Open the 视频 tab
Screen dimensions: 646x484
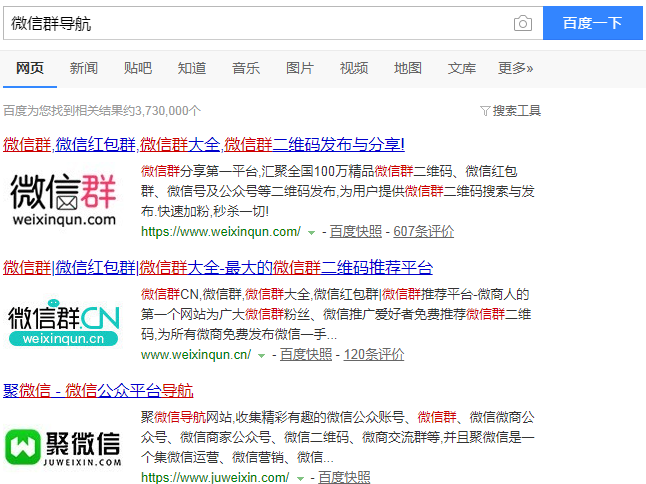[x=353, y=68]
